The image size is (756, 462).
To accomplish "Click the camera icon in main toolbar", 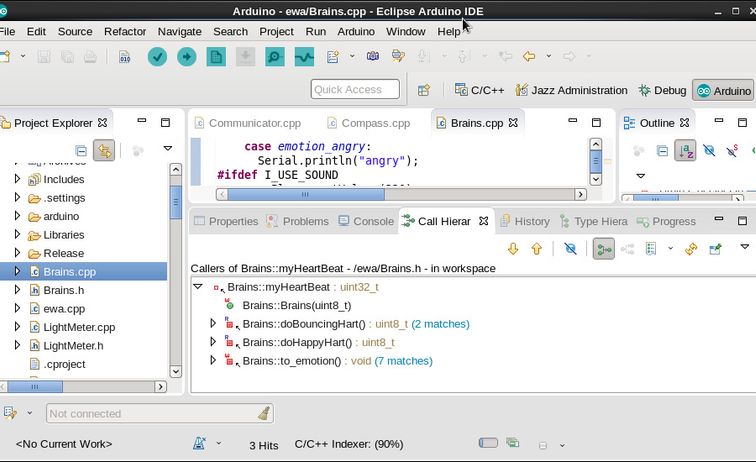I will (x=373, y=56).
